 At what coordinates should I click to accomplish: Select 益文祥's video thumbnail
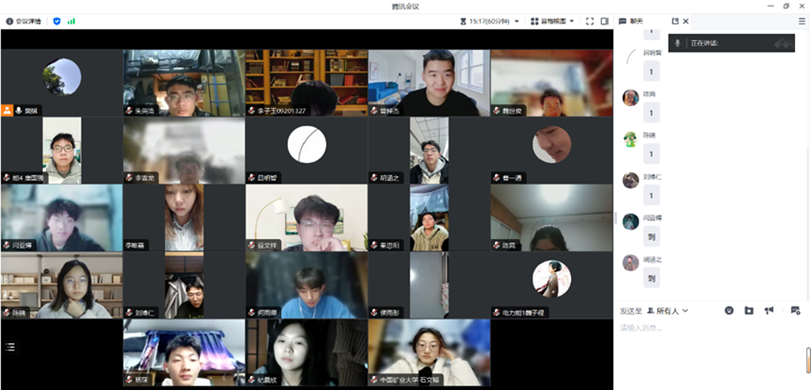coord(307,218)
